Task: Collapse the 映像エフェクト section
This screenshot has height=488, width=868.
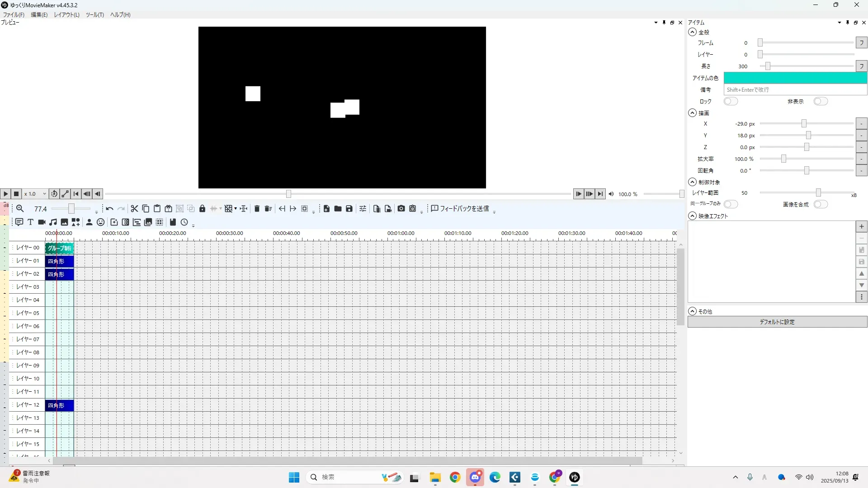Action: [692, 216]
